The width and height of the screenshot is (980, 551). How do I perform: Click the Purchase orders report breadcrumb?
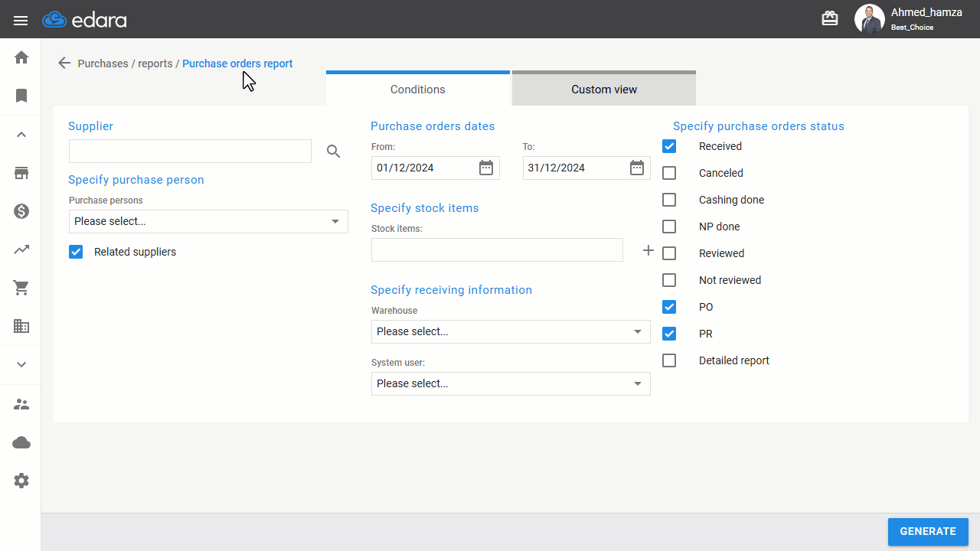point(237,64)
